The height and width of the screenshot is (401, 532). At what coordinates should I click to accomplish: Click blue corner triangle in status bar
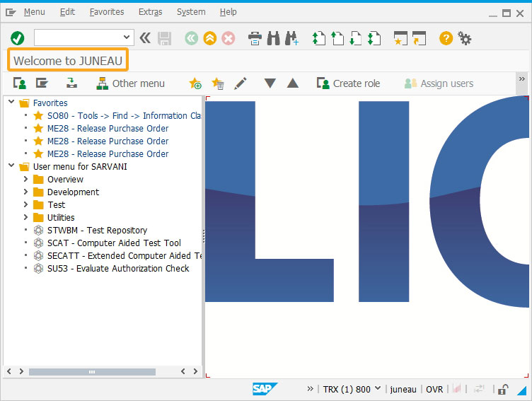(x=521, y=390)
